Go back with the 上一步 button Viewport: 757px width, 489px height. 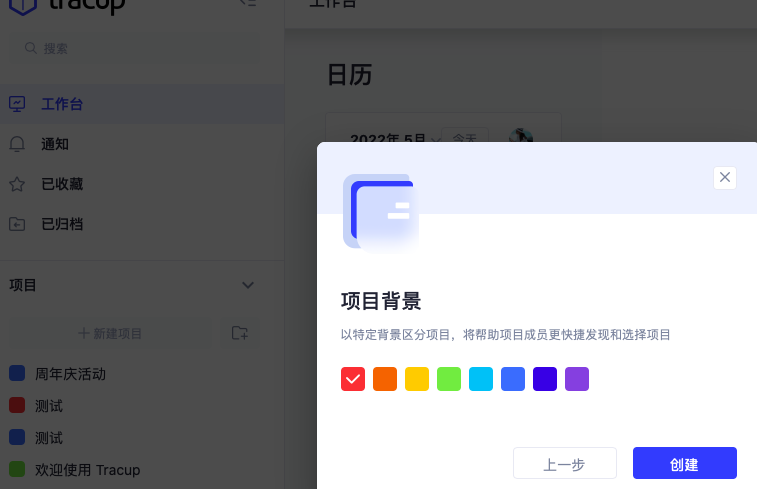[x=564, y=464]
